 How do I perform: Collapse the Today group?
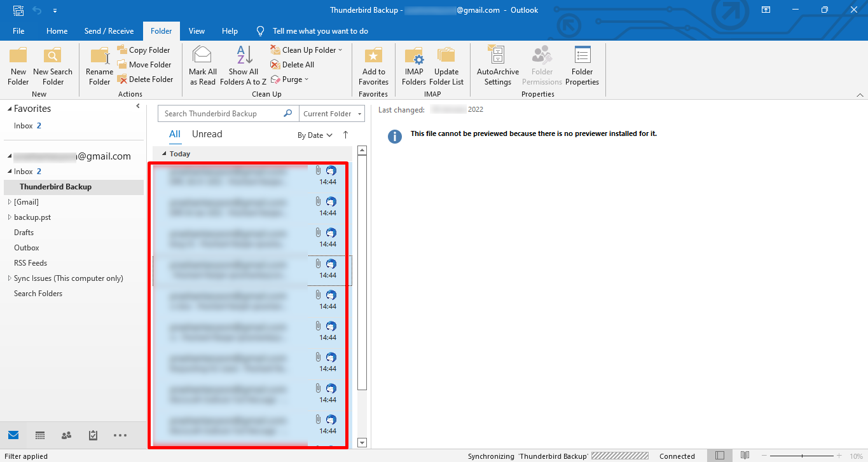click(x=164, y=154)
